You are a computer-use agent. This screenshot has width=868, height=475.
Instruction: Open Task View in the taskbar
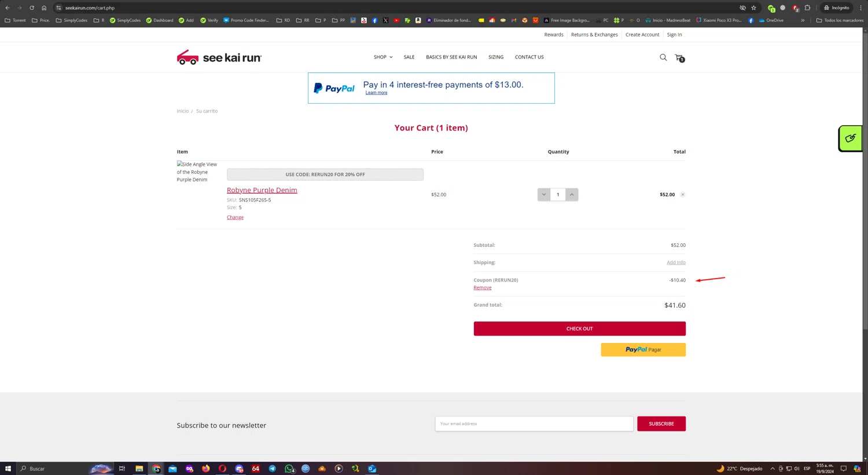122,469
